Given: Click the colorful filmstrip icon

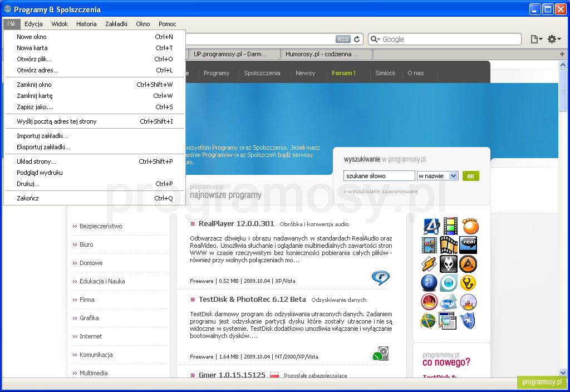Looking at the screenshot, I should click(x=450, y=226).
